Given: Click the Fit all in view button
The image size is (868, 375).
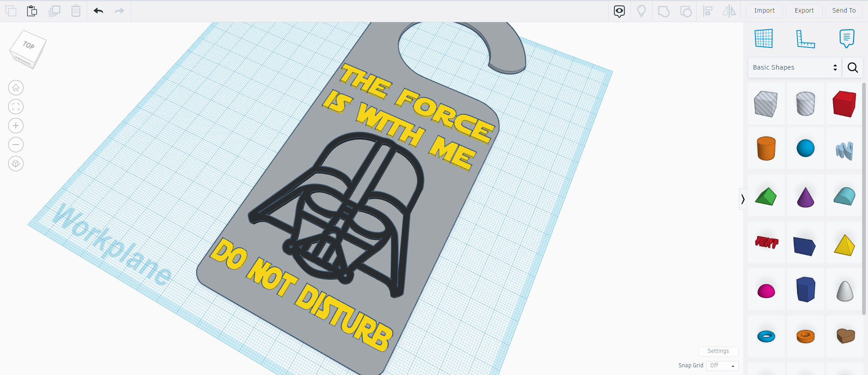Looking at the screenshot, I should (16, 107).
